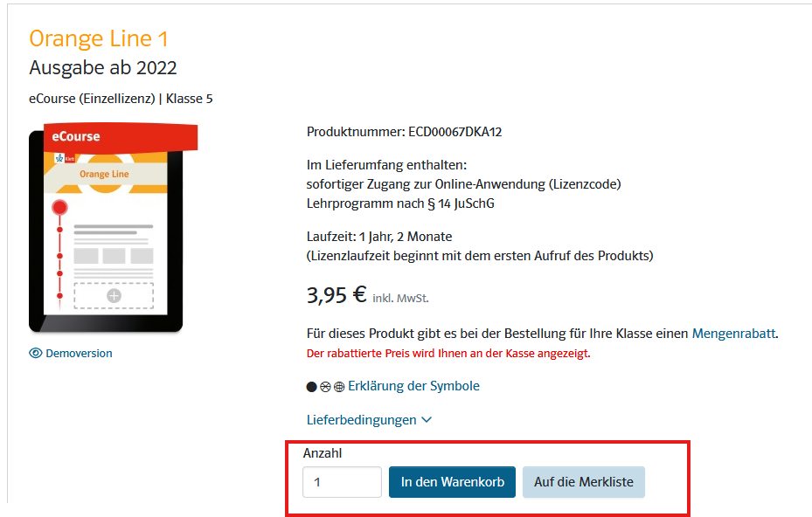Click the plus icon on tablet cover
Image resolution: width=812 pixels, height=517 pixels.
coord(114,296)
